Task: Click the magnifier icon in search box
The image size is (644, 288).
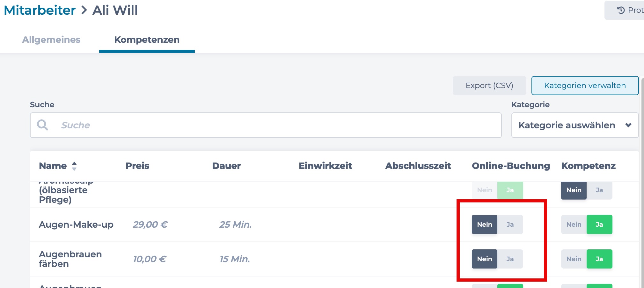Action: point(42,125)
